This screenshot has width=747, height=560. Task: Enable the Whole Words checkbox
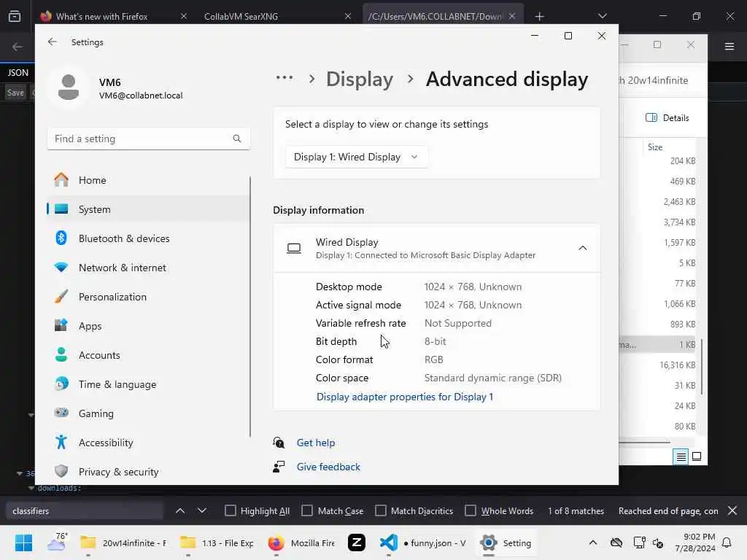(471, 511)
